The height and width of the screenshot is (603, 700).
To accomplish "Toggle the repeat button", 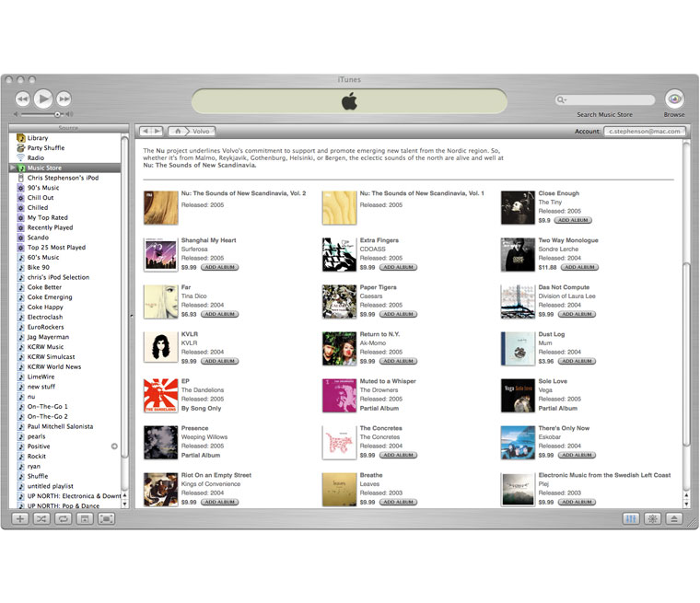I will 63,518.
